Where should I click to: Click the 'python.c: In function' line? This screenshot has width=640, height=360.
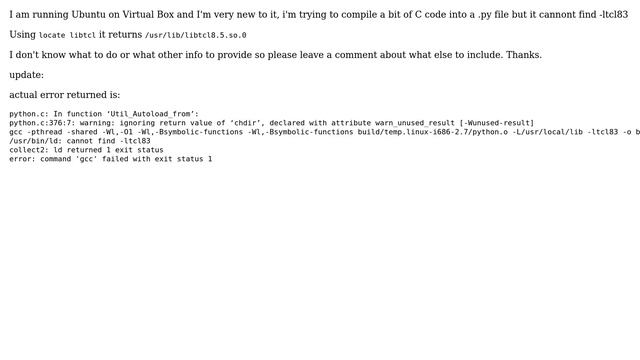tap(104, 114)
